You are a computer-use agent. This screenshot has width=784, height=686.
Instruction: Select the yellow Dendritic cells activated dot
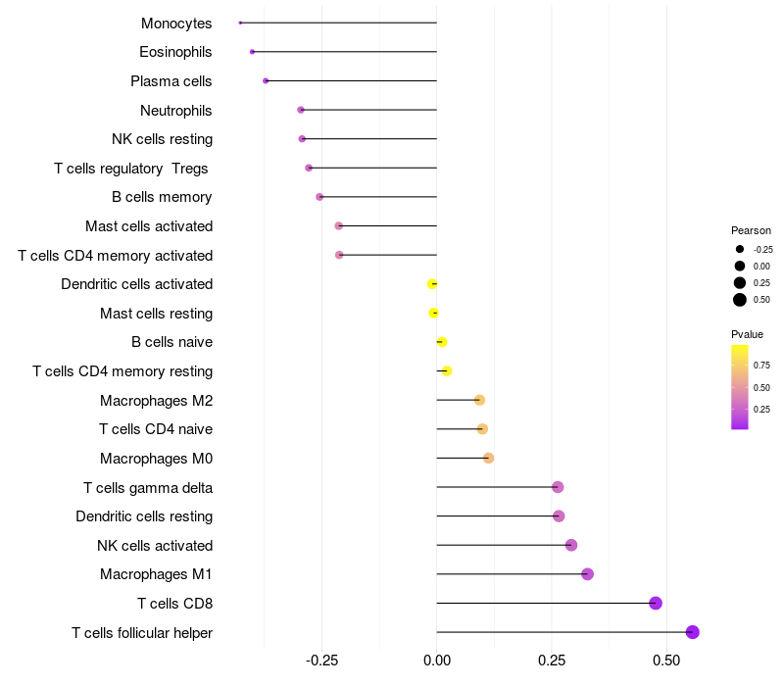pyautogui.click(x=432, y=284)
